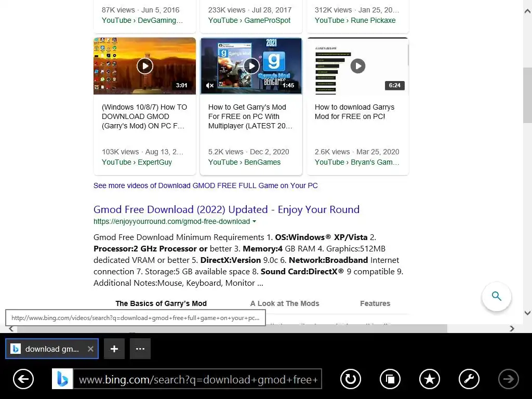Viewport: 532px width, 399px height.
Task: Play the 6:24 Garrys Mod video
Action: [x=358, y=66]
